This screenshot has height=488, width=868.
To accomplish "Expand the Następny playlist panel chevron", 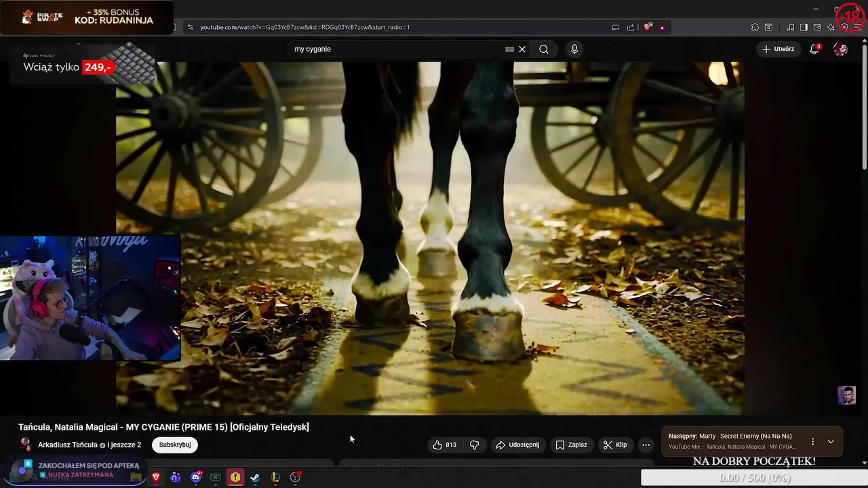I will pos(831,441).
